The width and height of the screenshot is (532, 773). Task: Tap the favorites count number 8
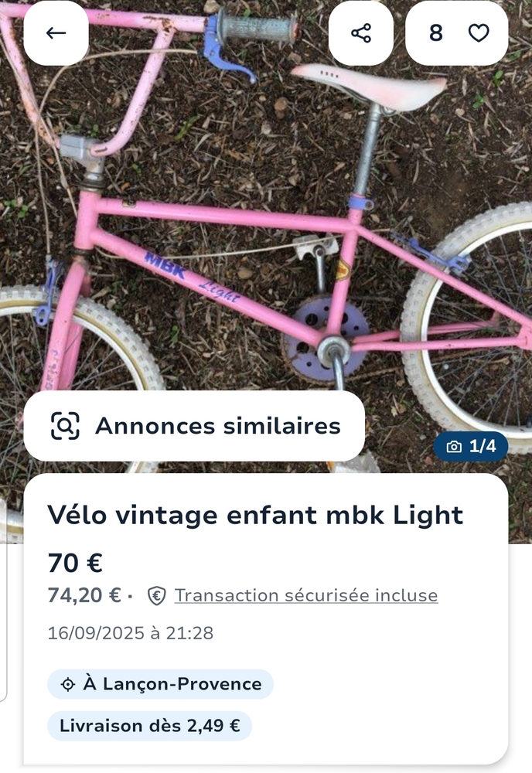436,33
